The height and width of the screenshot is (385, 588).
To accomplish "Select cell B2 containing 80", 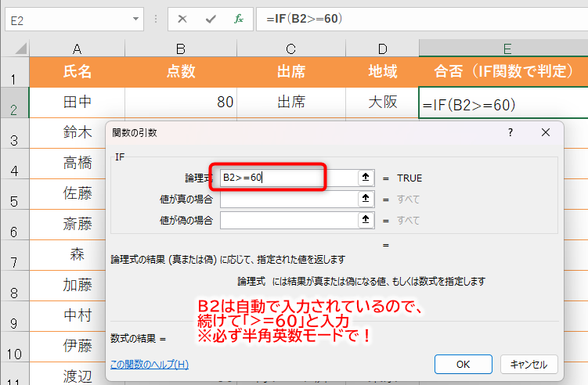I will click(181, 102).
